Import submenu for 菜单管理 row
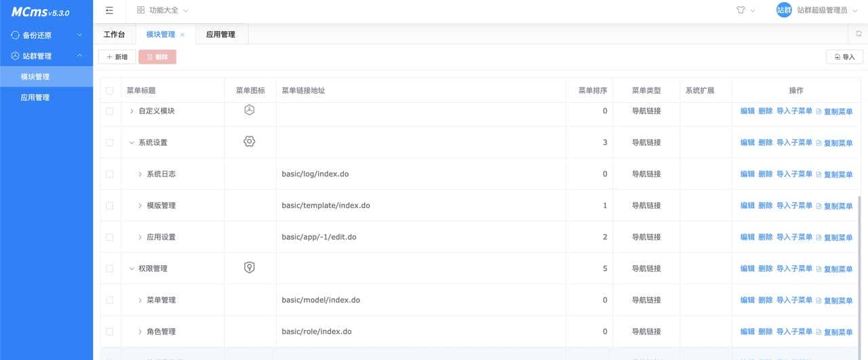 pyautogui.click(x=794, y=300)
